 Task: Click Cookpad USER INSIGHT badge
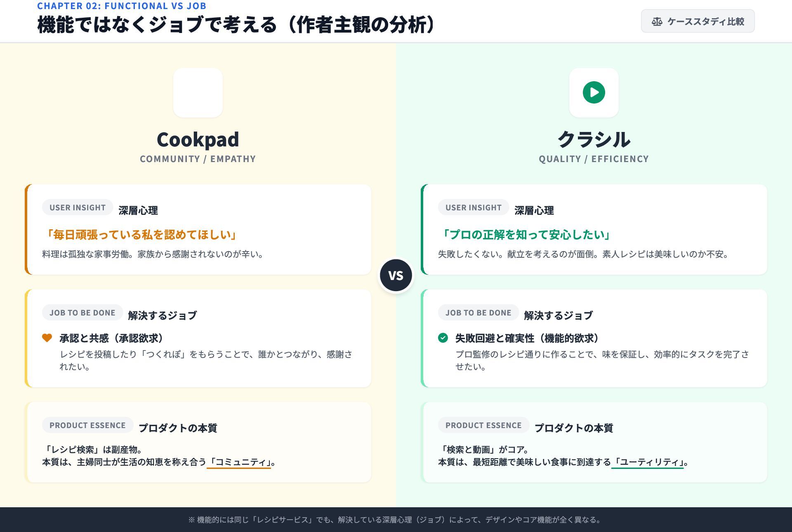(78, 207)
